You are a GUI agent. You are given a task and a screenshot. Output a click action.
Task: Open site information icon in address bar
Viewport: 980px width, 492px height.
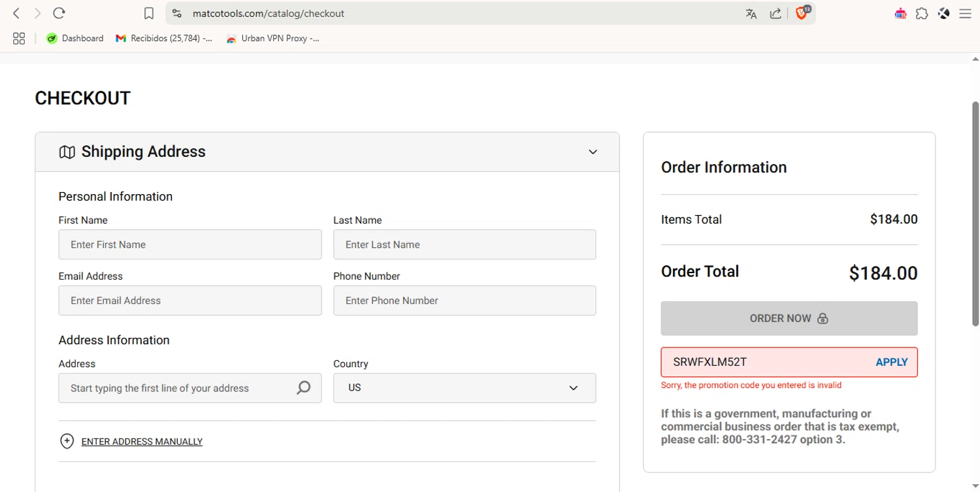[176, 13]
